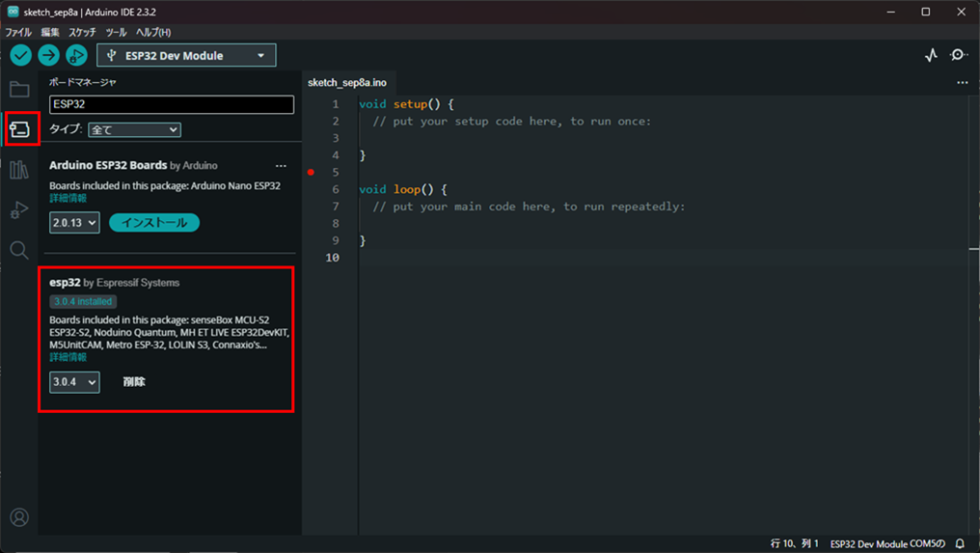Screen dimensions: 980x553
Task: Click the ボードマネージャ panel heading
Action: click(83, 82)
